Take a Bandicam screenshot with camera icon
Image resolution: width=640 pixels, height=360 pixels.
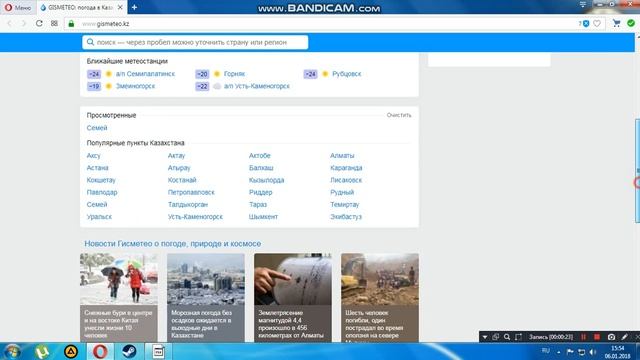(611, 337)
